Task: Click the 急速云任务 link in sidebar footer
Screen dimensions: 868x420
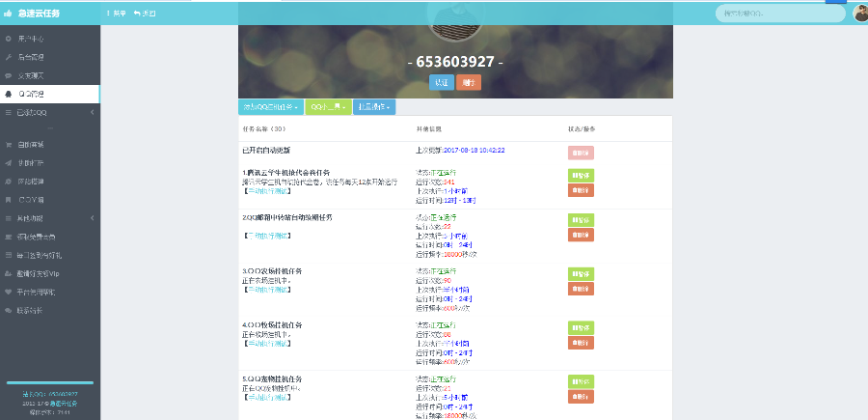Action: click(62, 404)
